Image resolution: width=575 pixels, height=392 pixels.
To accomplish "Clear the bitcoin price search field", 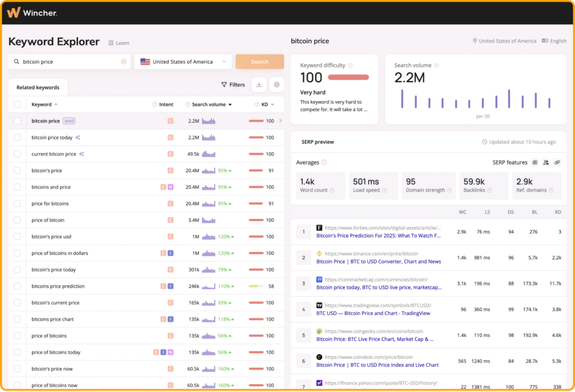I will point(124,62).
